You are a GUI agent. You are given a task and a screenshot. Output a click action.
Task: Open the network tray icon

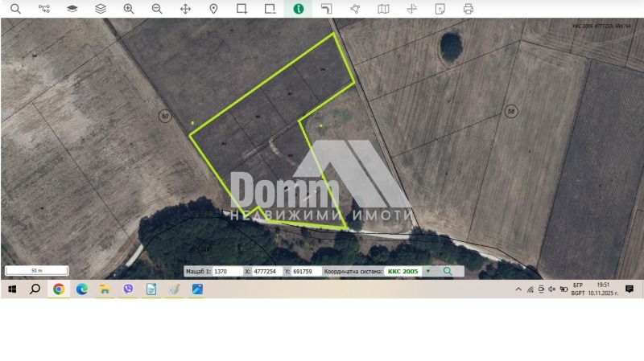click(530, 289)
